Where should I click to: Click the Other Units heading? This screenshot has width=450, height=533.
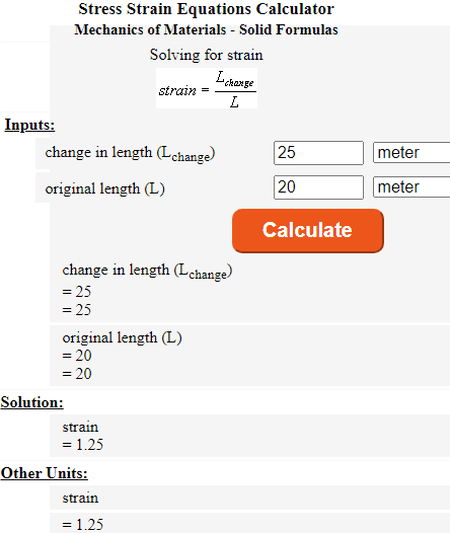(x=44, y=473)
